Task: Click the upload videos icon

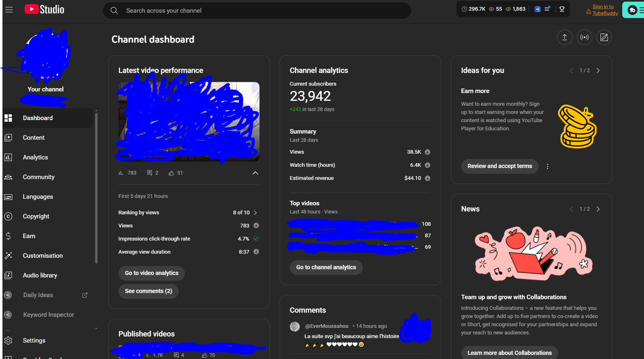Action: click(x=564, y=37)
